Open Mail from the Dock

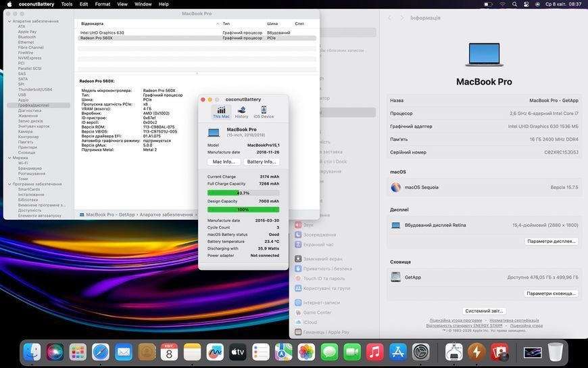124,352
